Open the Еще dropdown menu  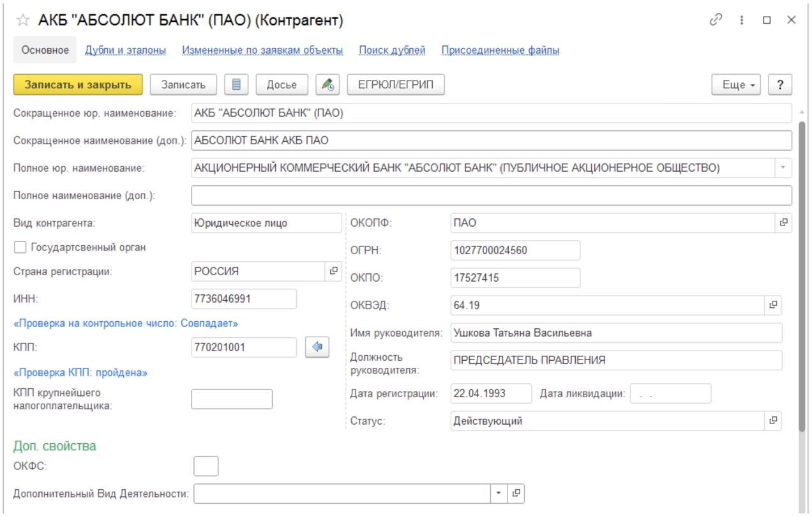click(x=737, y=84)
